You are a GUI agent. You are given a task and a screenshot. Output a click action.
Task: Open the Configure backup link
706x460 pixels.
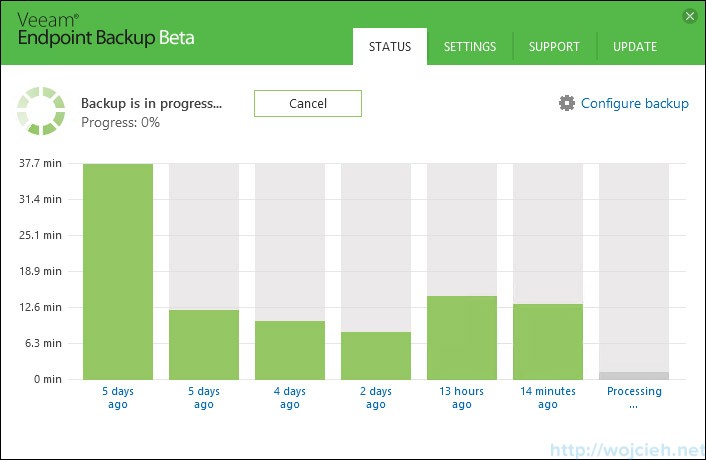pyautogui.click(x=634, y=103)
